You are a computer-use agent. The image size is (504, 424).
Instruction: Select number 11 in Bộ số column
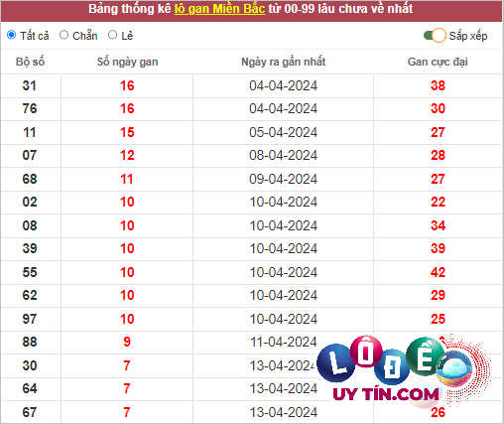point(30,132)
